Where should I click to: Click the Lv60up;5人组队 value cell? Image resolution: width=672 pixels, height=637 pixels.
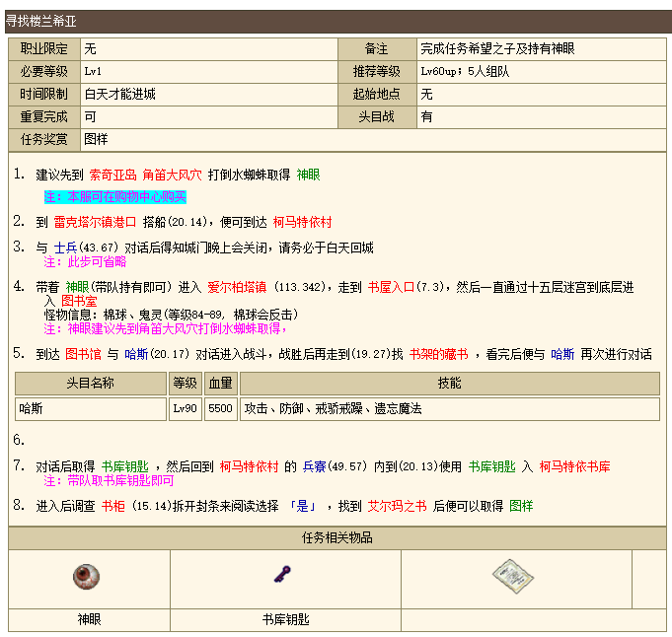click(x=542, y=71)
